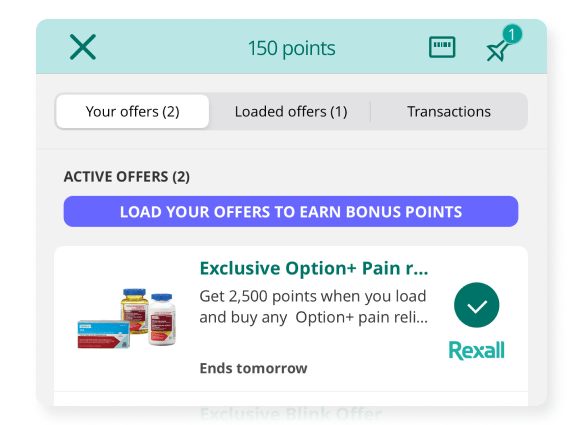Toggle the green checkmark on the Option+ offer
Screen dimensions: 585x425
[x=476, y=305]
